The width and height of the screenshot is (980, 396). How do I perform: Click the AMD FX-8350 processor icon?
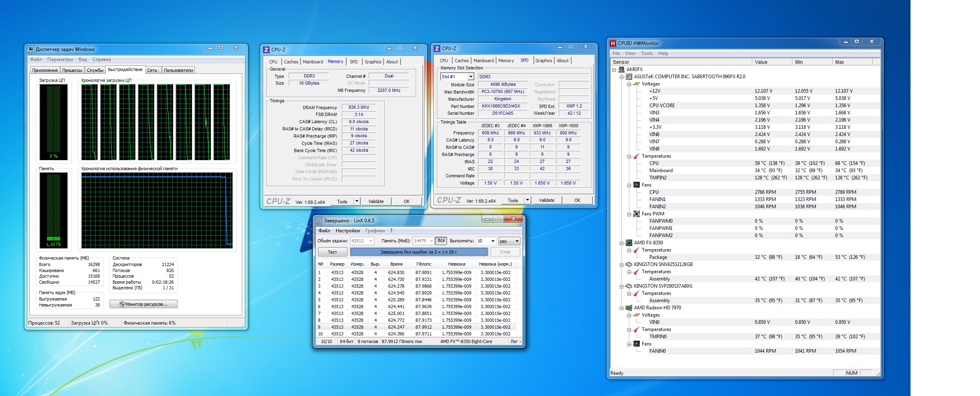coord(629,243)
